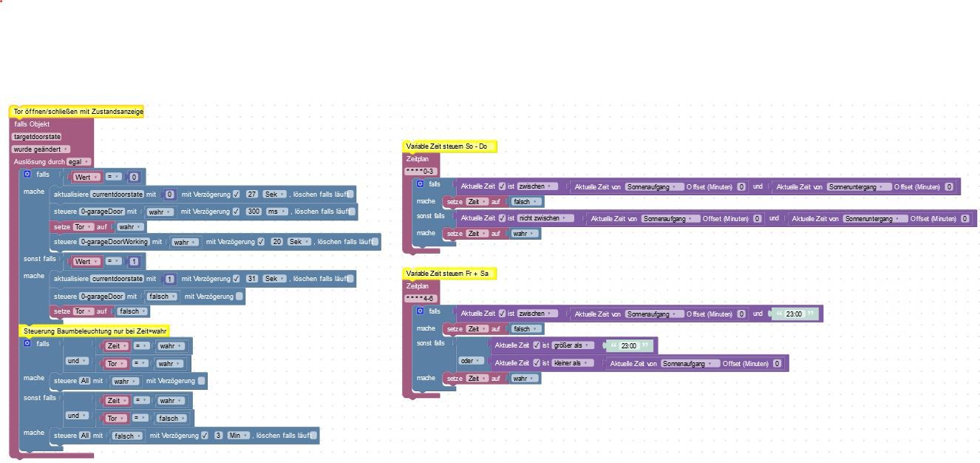Edit the schedule '* * * * 4-6' field
This screenshot has width=980, height=463.
421,299
